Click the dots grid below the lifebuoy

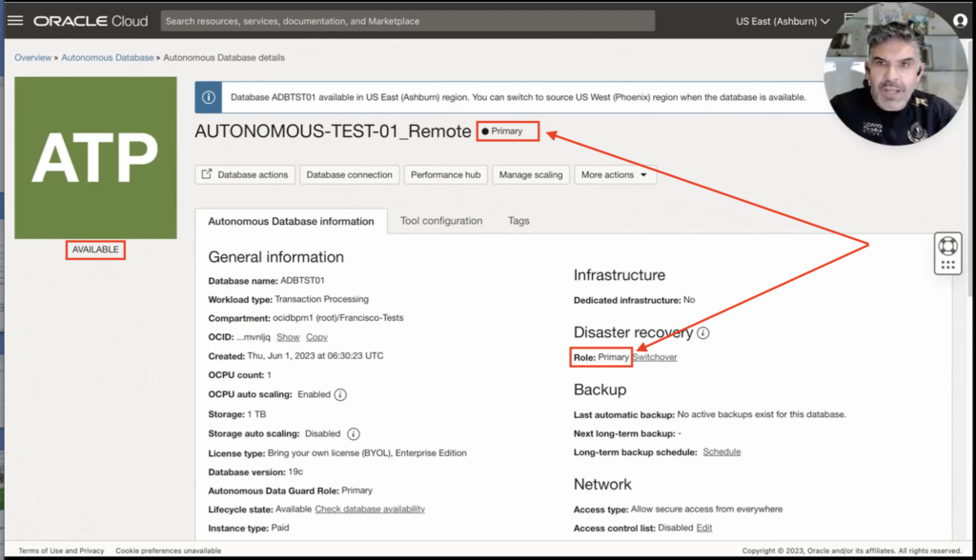pyautogui.click(x=946, y=266)
